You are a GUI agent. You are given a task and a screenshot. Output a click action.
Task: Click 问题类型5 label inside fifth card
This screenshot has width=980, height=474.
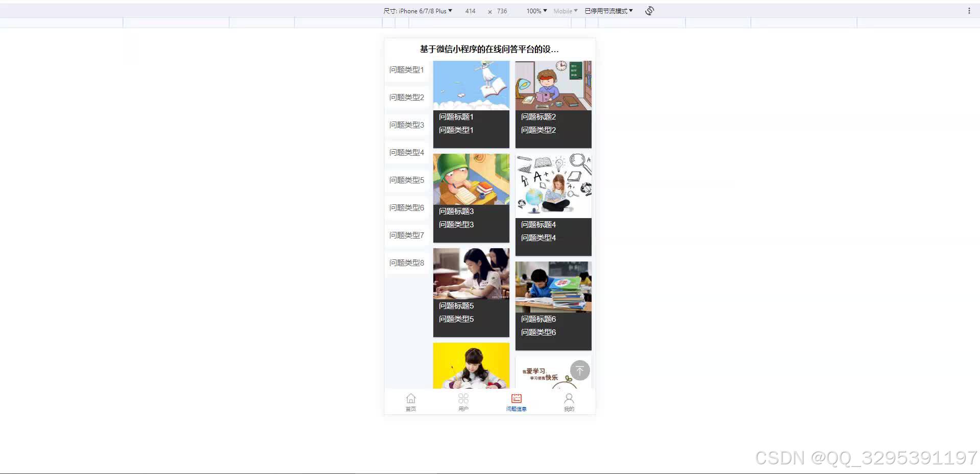[x=456, y=319]
